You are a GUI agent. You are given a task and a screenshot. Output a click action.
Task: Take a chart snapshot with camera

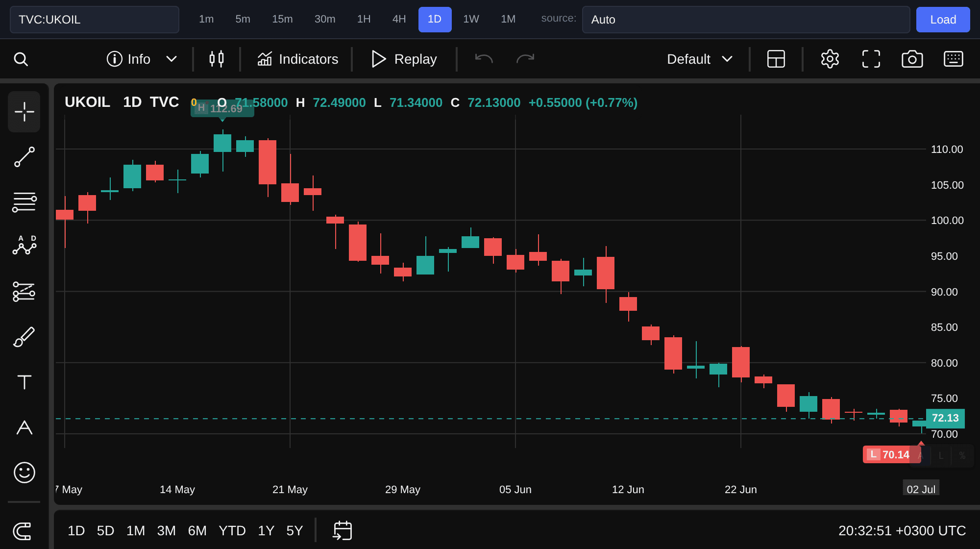pyautogui.click(x=912, y=59)
